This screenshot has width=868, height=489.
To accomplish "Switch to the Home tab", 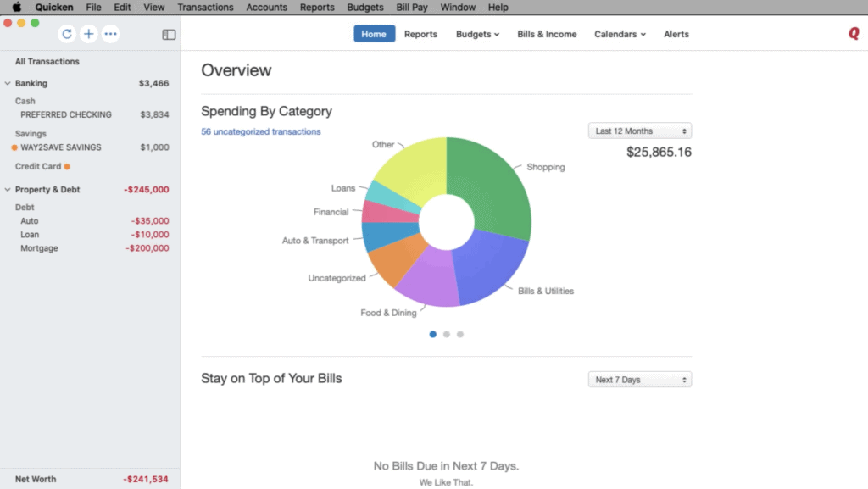I will click(x=374, y=34).
